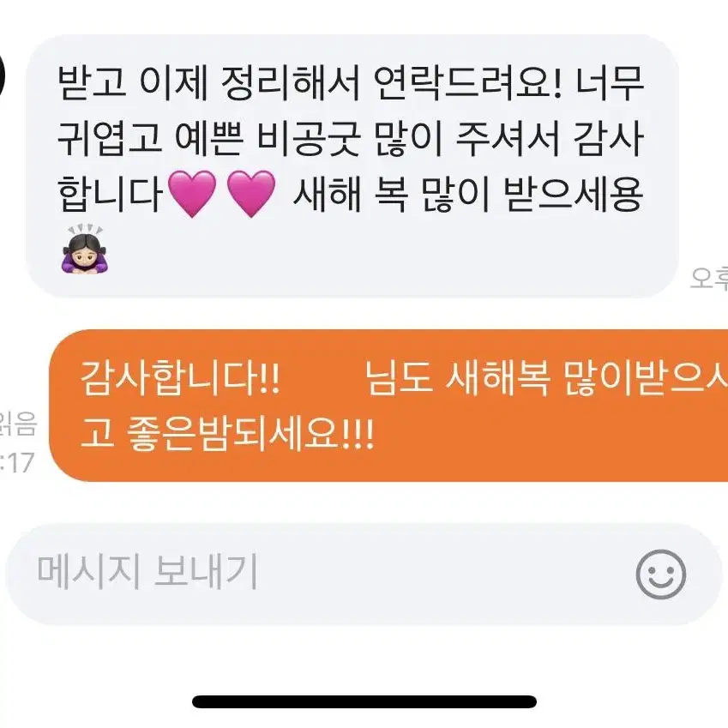Tap the word 비공굿 in the message
728x728 pixels.
[x=309, y=139]
